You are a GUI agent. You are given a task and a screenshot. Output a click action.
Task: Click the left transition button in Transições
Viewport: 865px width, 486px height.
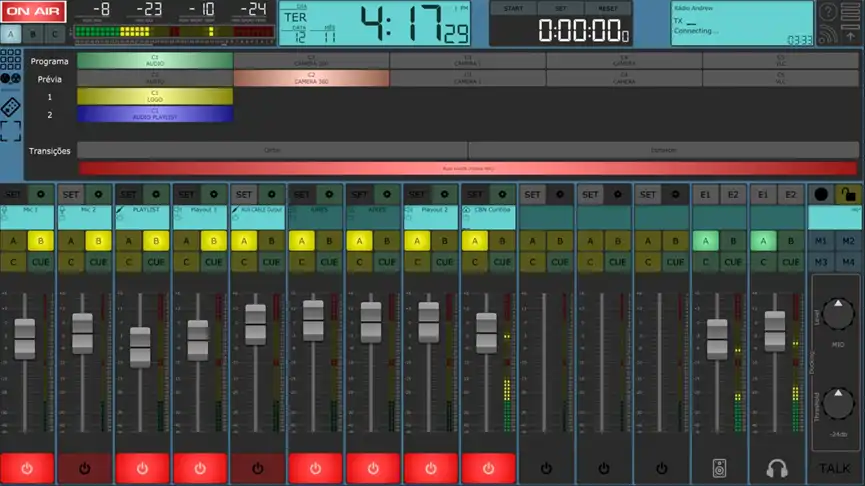point(272,150)
